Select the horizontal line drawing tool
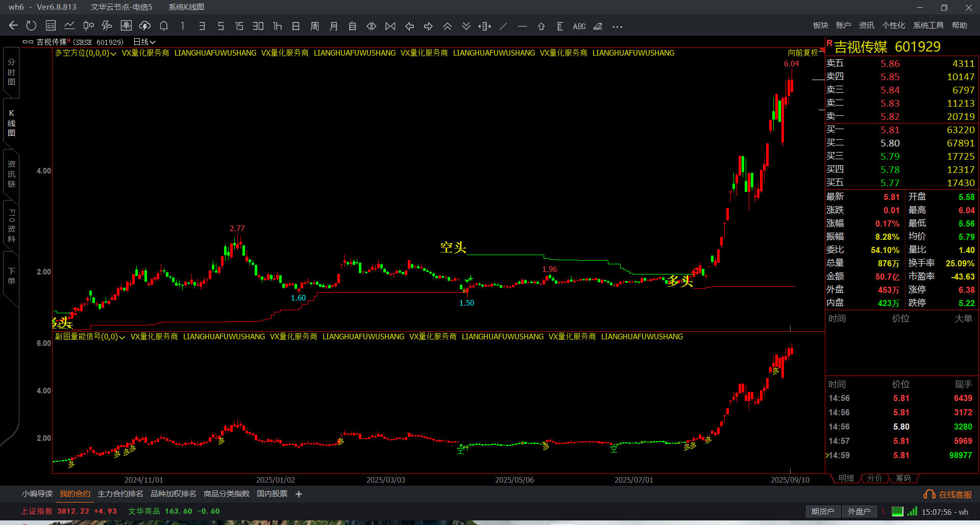Viewport: 980px width, 525px height. [x=522, y=26]
